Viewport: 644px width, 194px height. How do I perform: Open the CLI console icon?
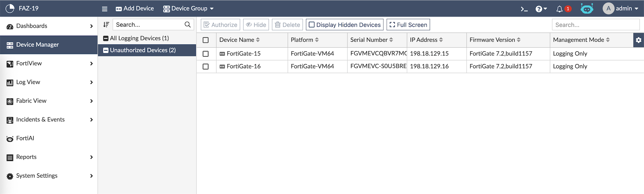(524, 9)
